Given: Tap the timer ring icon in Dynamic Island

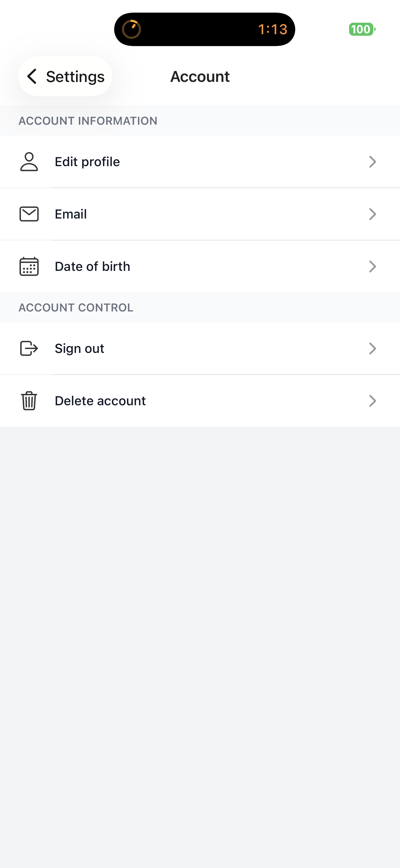Looking at the screenshot, I should (131, 29).
